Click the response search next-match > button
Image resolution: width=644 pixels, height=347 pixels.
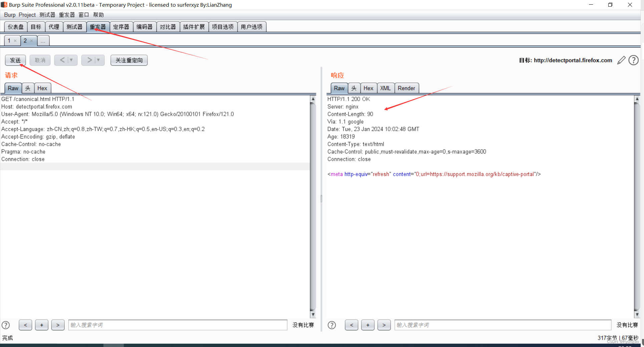384,325
